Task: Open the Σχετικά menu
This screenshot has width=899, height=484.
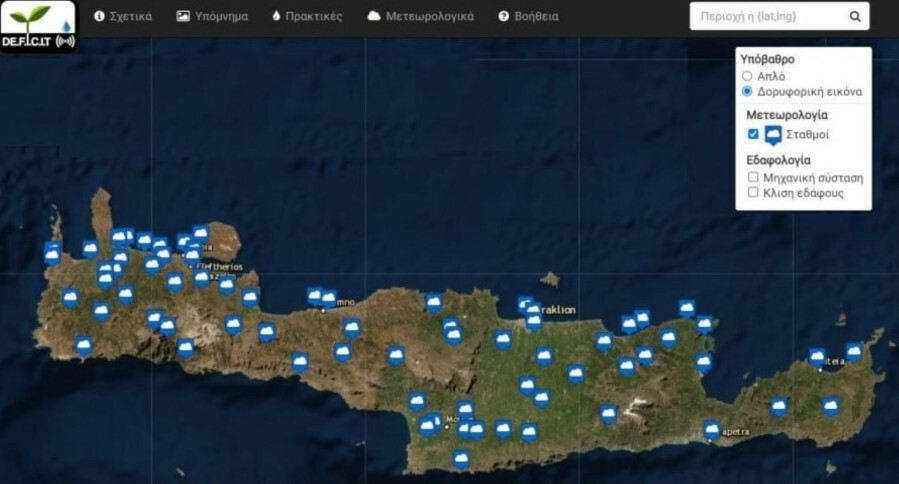Action: tap(123, 16)
